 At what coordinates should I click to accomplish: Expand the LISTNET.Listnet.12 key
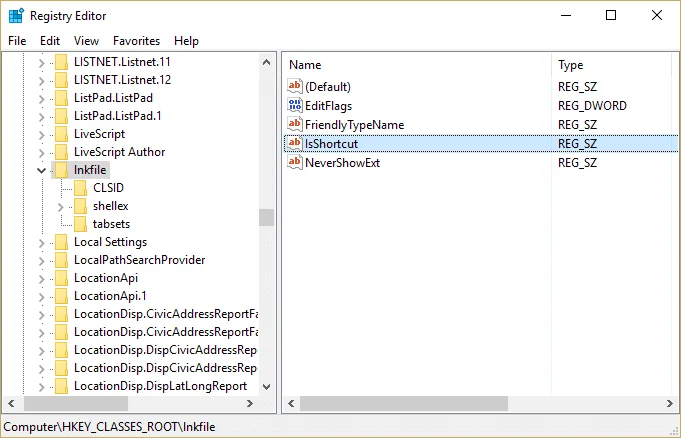[x=42, y=81]
